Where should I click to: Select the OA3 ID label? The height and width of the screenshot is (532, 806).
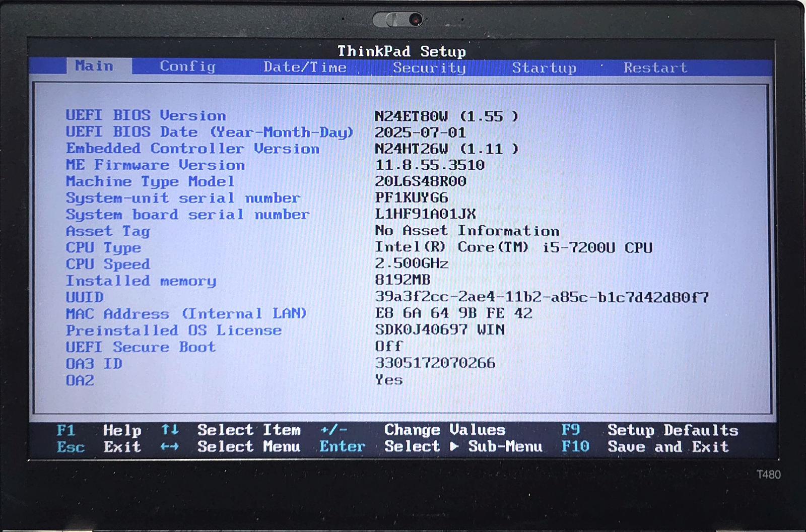pos(94,364)
